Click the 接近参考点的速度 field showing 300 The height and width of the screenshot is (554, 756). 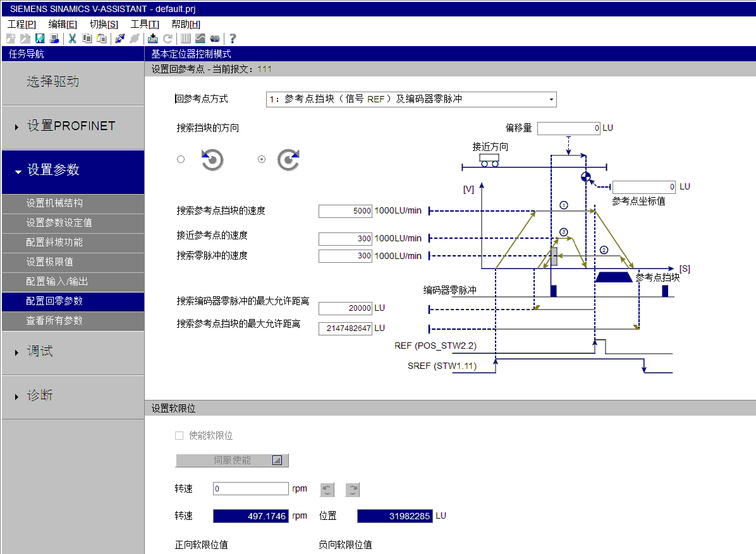pos(345,238)
